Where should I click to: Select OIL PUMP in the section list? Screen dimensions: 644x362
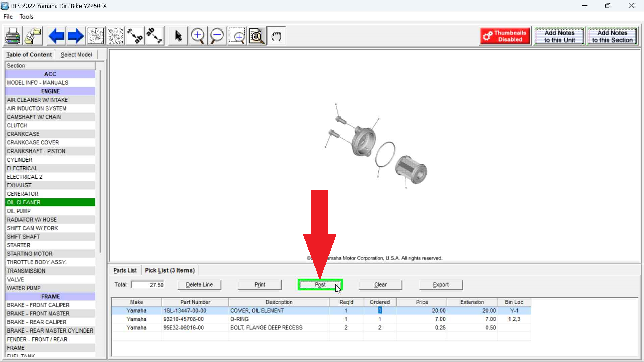[19, 211]
